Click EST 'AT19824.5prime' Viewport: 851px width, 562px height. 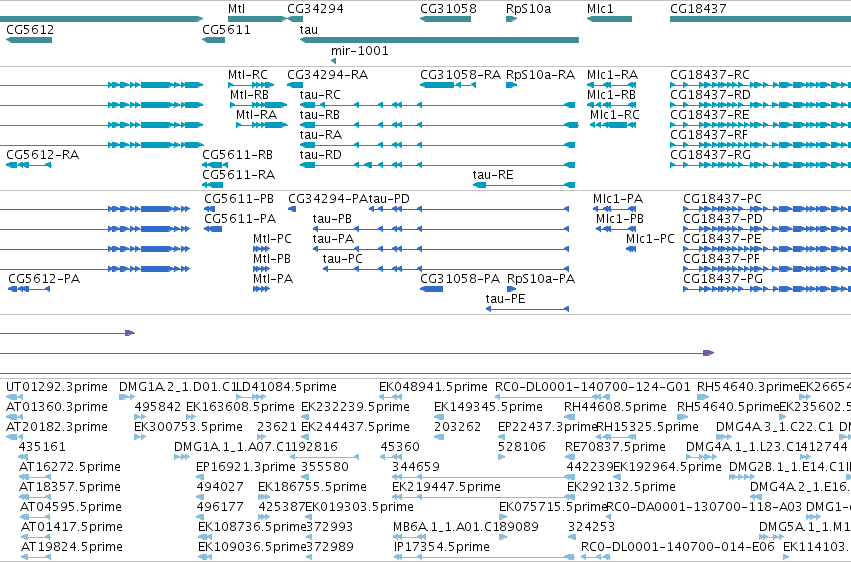coord(72,546)
